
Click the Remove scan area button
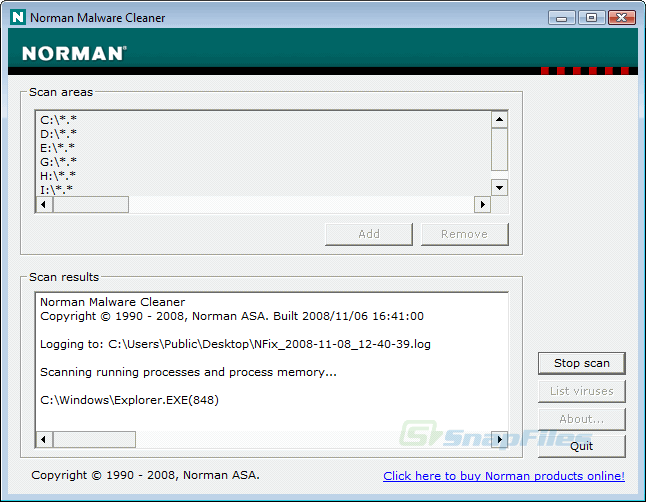[x=464, y=234]
